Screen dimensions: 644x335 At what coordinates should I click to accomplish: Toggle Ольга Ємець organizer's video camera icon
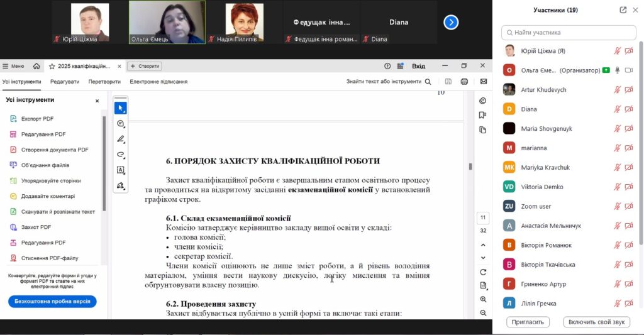(x=628, y=70)
